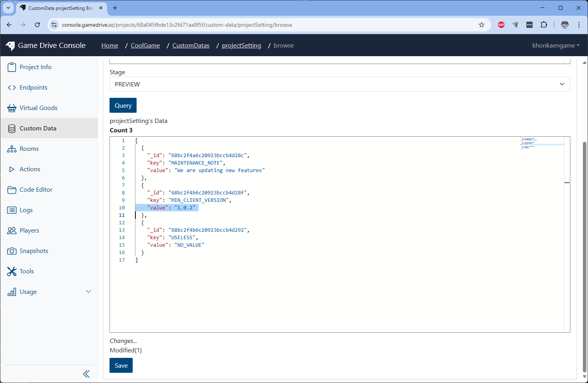Click the Snapshots camera icon
Viewport: 588px width, 383px height.
(12, 251)
